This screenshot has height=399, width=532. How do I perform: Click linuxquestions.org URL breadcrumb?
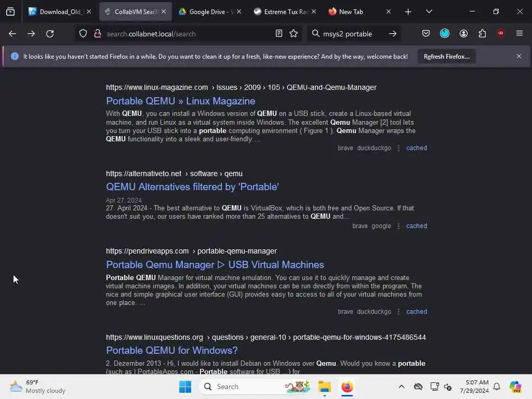point(265,337)
